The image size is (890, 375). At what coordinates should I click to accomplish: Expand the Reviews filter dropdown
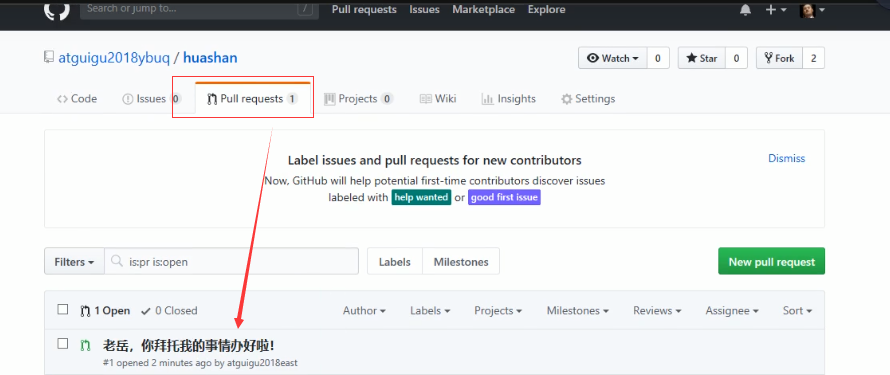657,310
